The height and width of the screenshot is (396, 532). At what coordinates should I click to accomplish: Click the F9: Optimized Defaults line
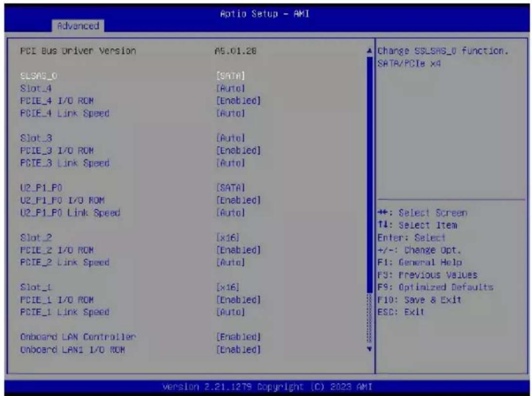click(x=435, y=287)
